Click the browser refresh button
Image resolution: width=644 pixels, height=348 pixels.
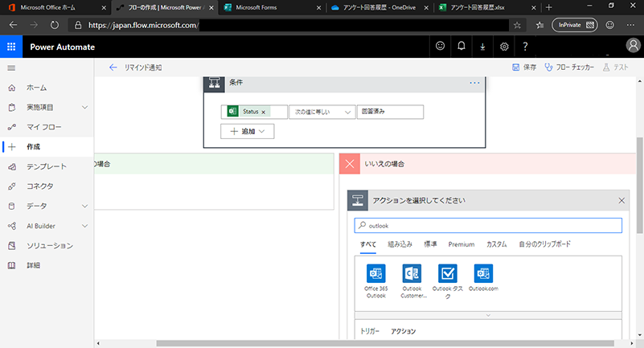click(54, 25)
